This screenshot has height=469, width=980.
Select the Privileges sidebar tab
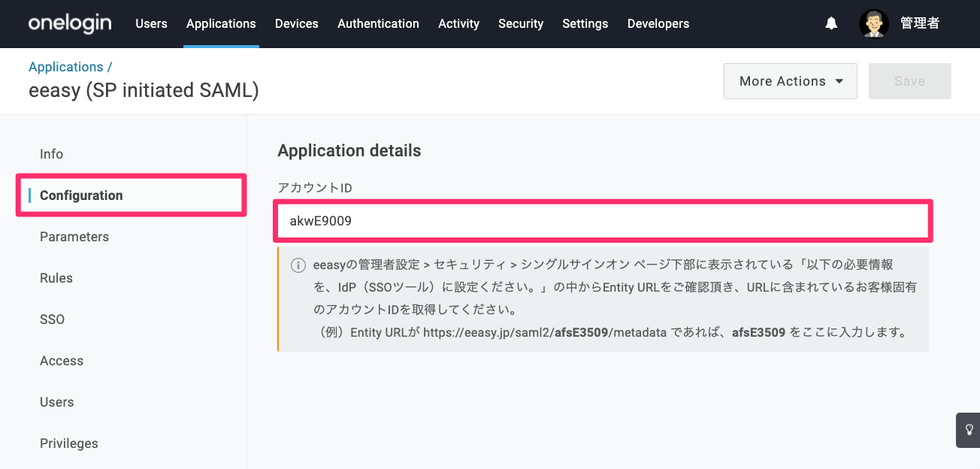tap(69, 443)
